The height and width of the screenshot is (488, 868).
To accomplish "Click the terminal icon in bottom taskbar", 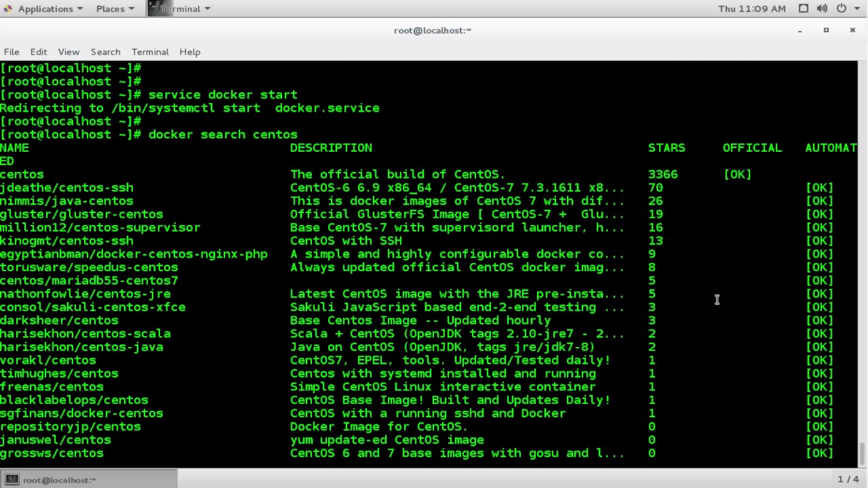I will (x=12, y=479).
